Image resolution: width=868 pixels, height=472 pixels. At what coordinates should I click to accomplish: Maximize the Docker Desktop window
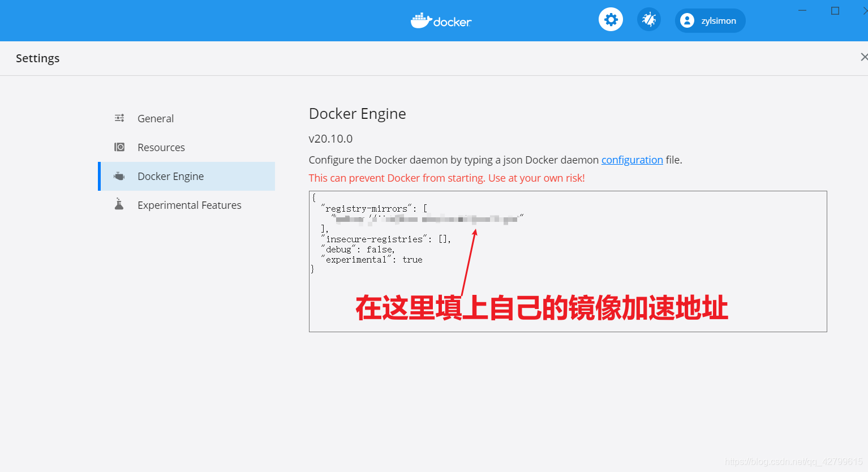point(835,10)
